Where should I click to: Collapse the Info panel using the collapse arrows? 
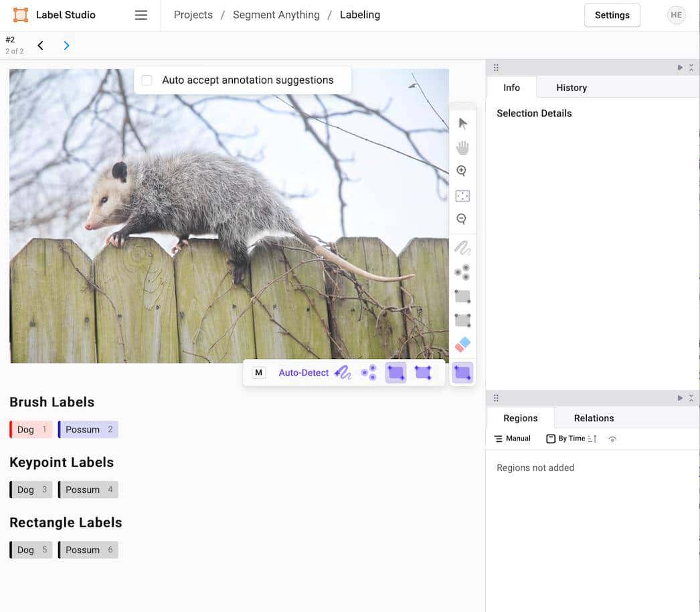(691, 68)
